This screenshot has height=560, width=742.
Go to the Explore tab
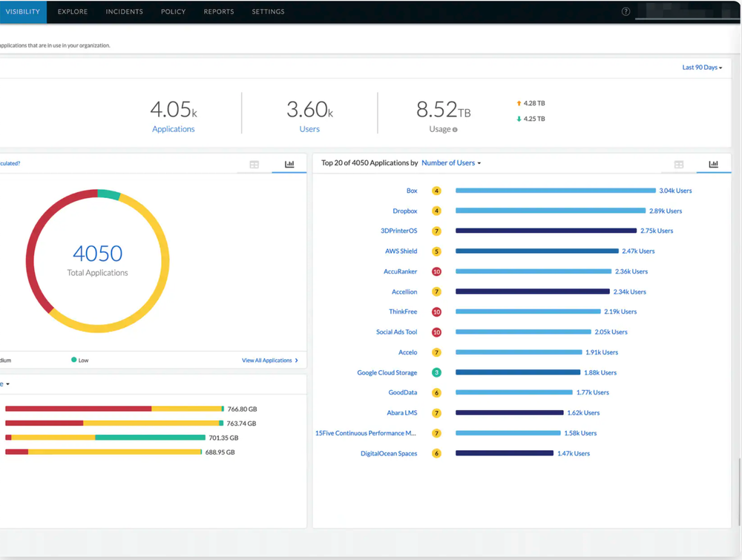point(73,11)
